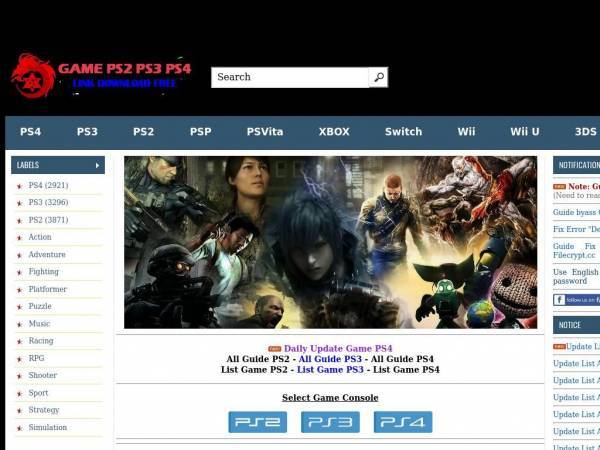Open the Guide bypass link
The width and height of the screenshot is (600, 450).
coord(576,212)
